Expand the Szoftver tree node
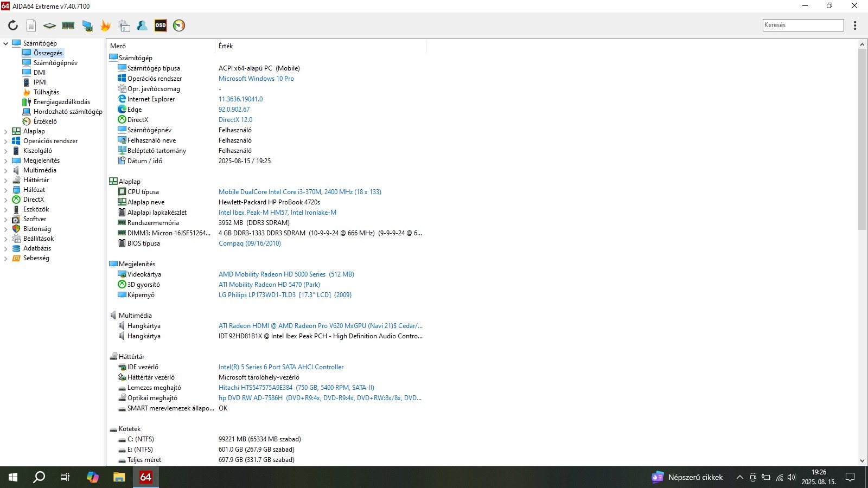The height and width of the screenshot is (488, 868). pyautogui.click(x=6, y=219)
